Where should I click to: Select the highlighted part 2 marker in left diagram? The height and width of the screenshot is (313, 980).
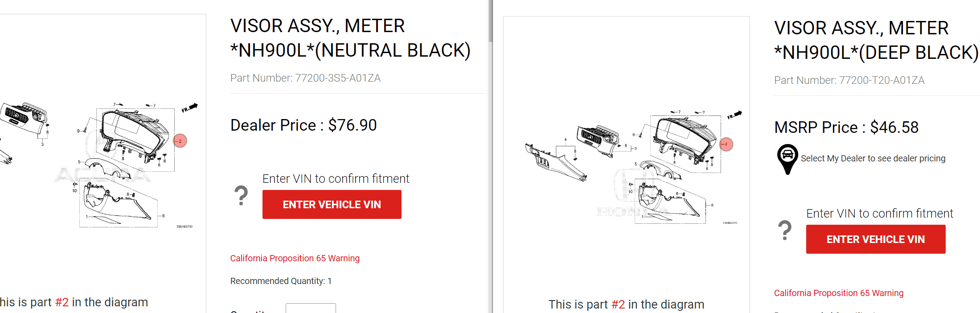click(x=180, y=141)
